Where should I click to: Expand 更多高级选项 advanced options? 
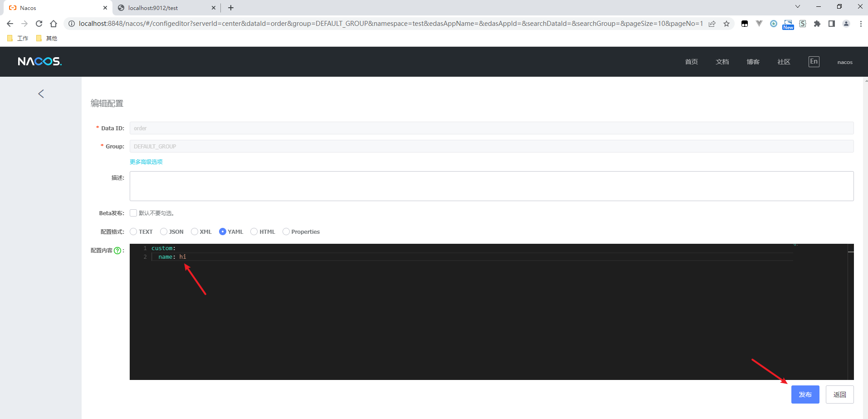[x=146, y=161]
